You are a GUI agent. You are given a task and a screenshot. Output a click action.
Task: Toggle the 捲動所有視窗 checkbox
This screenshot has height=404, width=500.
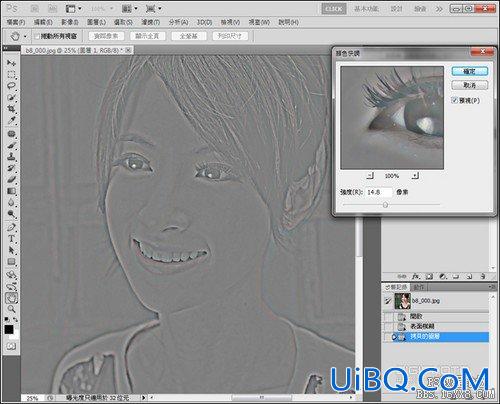37,36
